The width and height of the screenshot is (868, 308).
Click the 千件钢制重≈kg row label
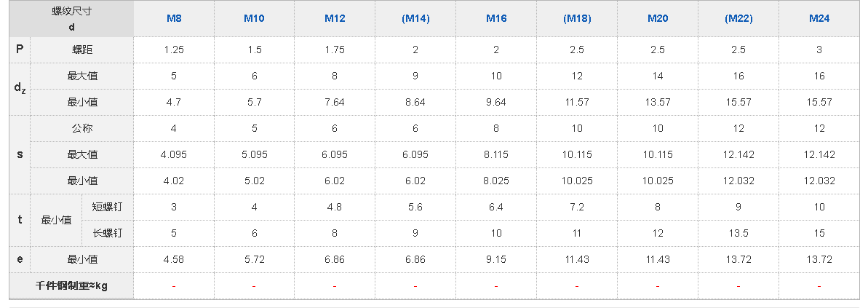click(71, 285)
